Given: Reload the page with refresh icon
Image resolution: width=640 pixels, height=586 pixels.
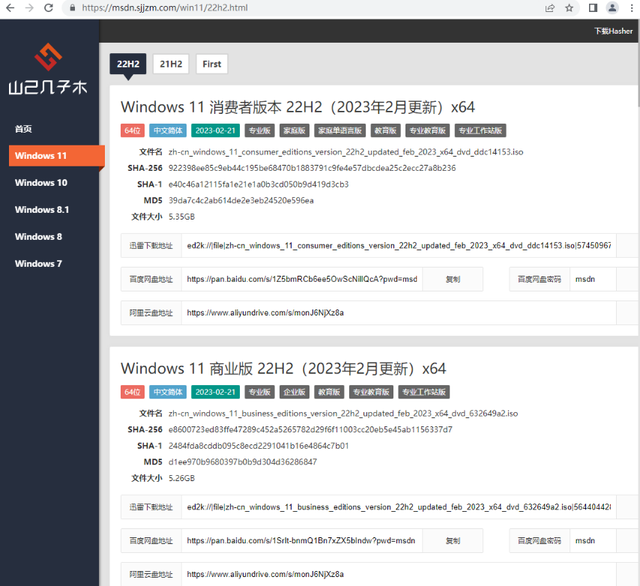Looking at the screenshot, I should point(49,8).
